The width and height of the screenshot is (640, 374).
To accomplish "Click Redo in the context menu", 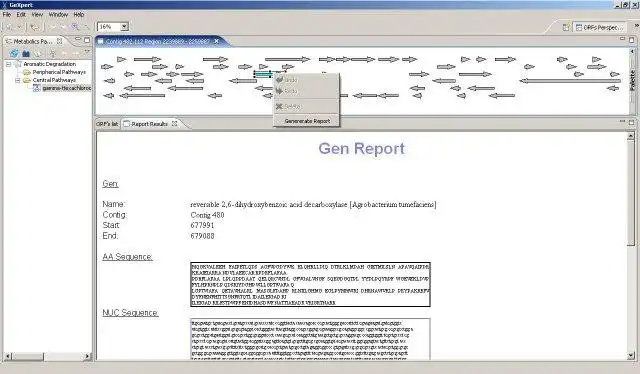I will tap(306, 91).
